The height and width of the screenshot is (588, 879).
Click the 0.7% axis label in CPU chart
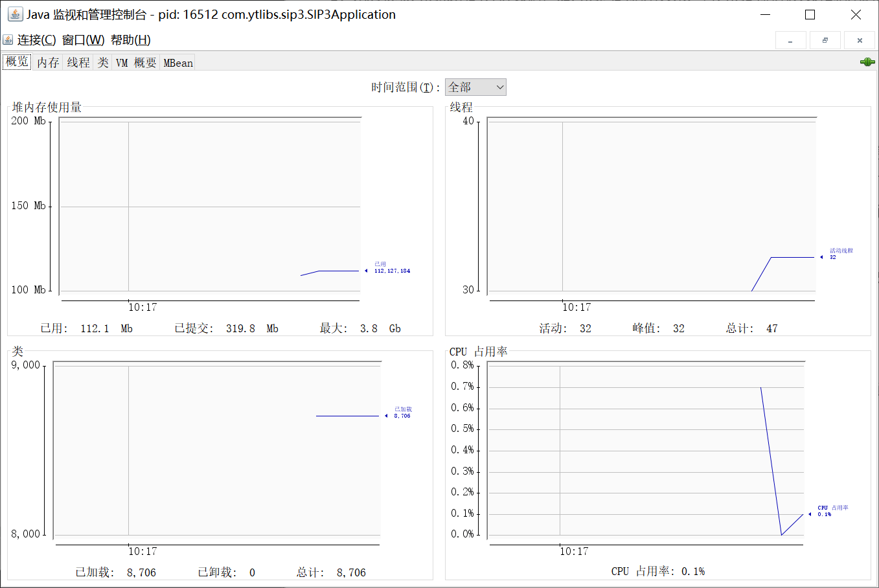tap(462, 386)
